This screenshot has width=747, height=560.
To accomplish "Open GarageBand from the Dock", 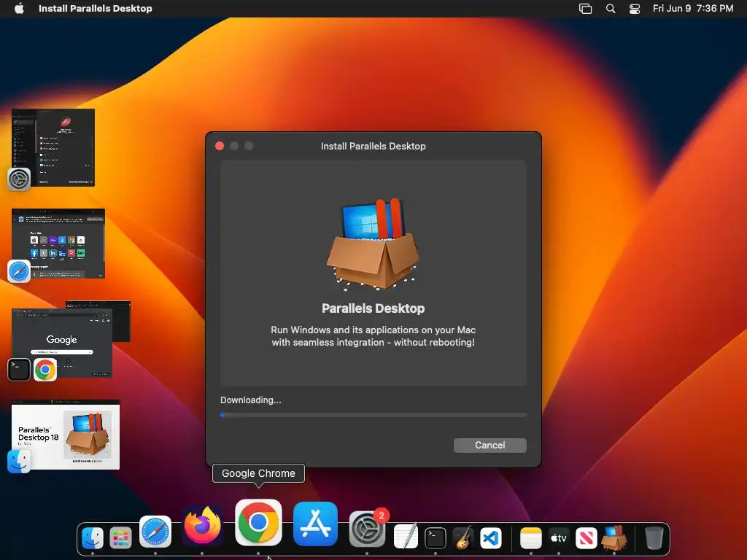I will point(462,538).
